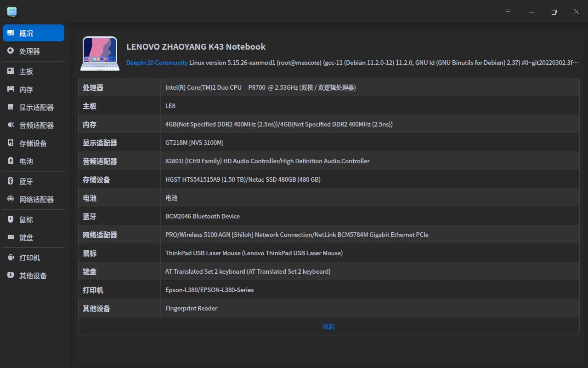This screenshot has height=368, width=588.
Task: Click the HGST HTS541515A9 storage value
Action: point(243,179)
